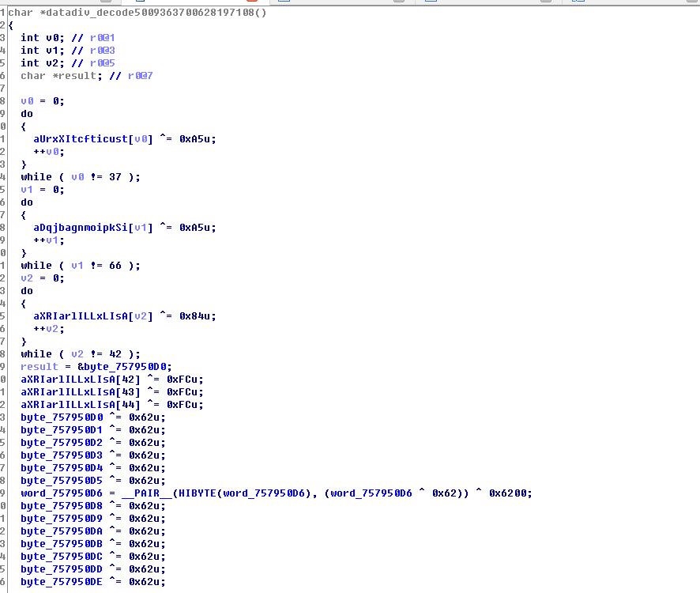Click the aXRIarlILLxLIsA[44] line
This screenshot has width=700, height=593.
click(x=112, y=404)
